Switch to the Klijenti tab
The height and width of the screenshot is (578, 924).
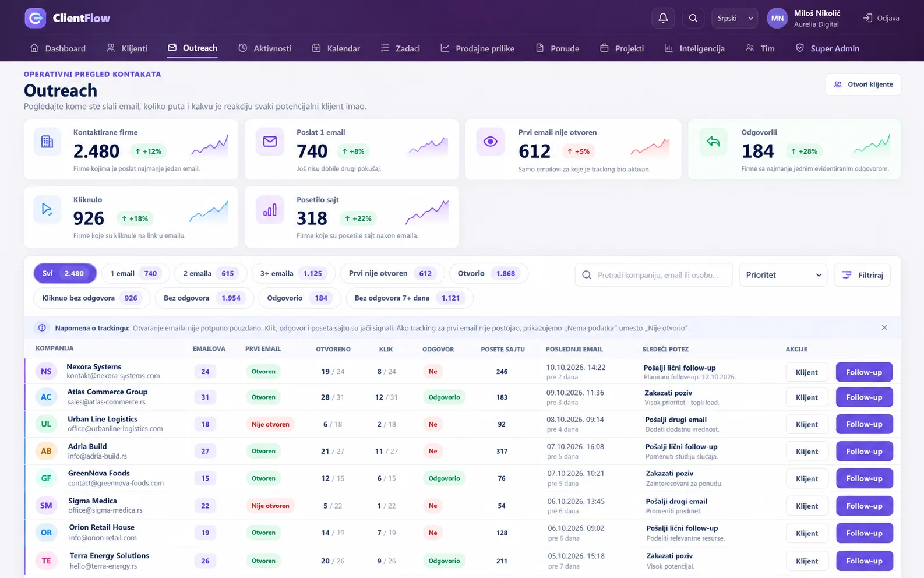tap(127, 48)
